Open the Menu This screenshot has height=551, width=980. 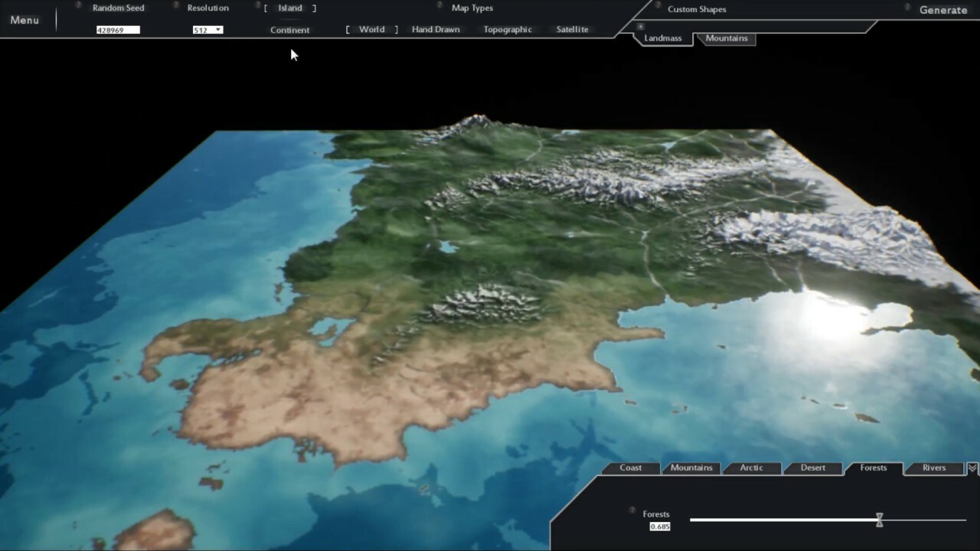(x=24, y=20)
